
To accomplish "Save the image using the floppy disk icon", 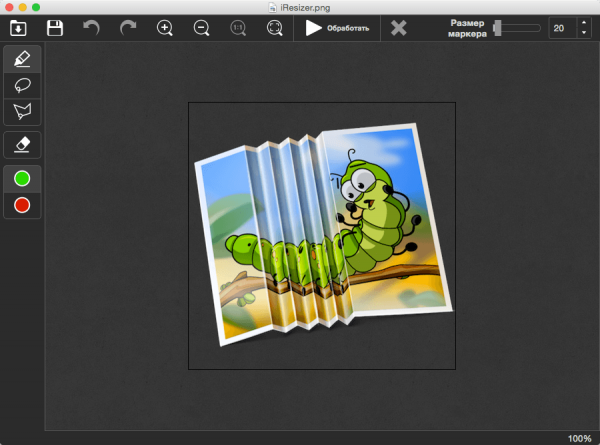I will tap(55, 28).
